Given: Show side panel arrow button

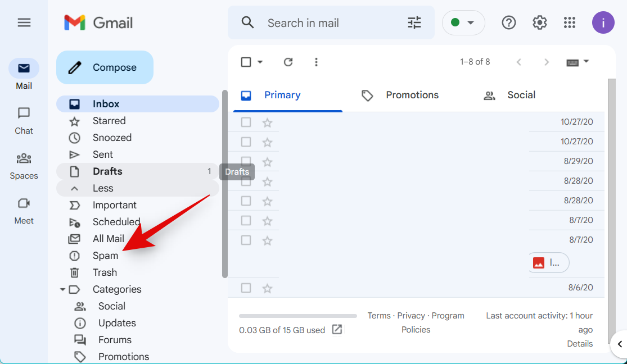Looking at the screenshot, I should coord(619,344).
